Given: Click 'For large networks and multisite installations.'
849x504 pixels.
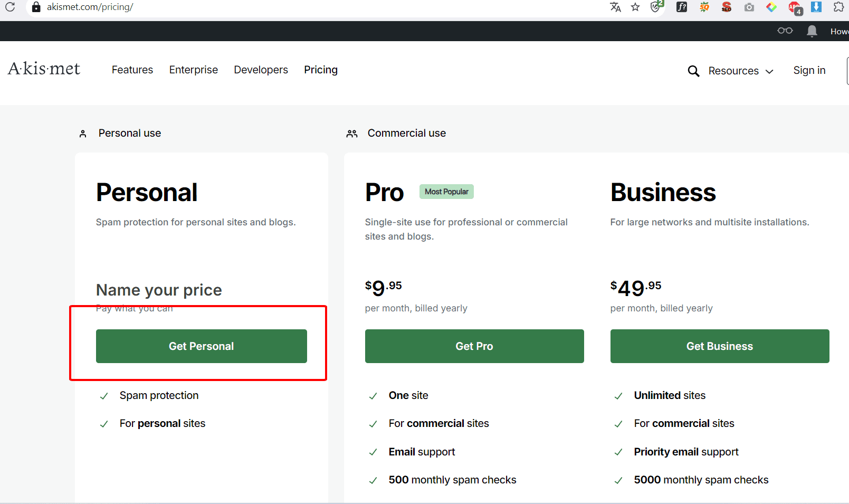Looking at the screenshot, I should coord(710,222).
